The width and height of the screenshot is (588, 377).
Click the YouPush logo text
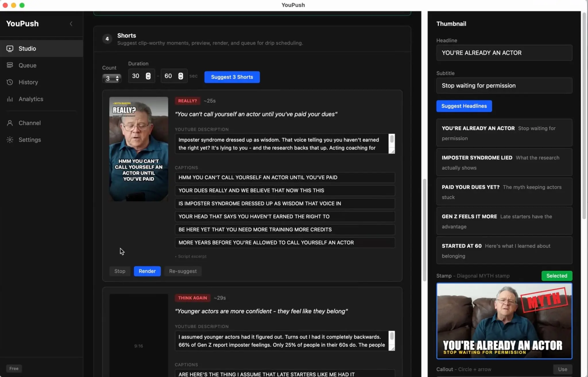point(22,24)
